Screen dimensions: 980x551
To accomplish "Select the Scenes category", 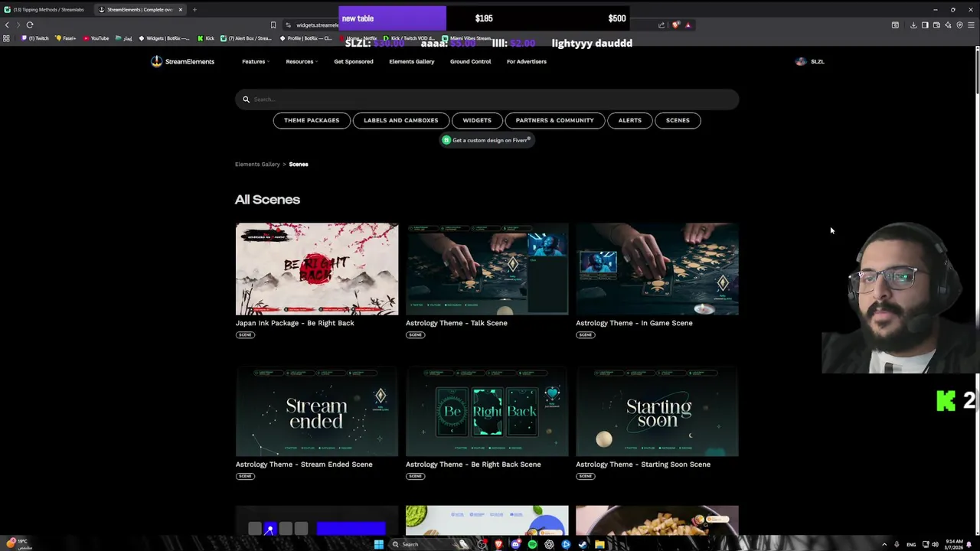I will [x=678, y=120].
